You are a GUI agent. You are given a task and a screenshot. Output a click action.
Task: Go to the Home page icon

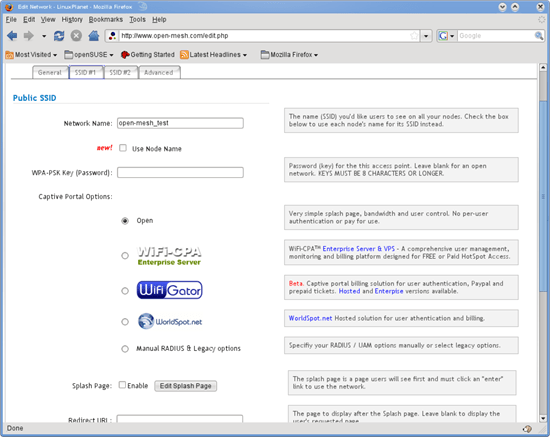94,36
